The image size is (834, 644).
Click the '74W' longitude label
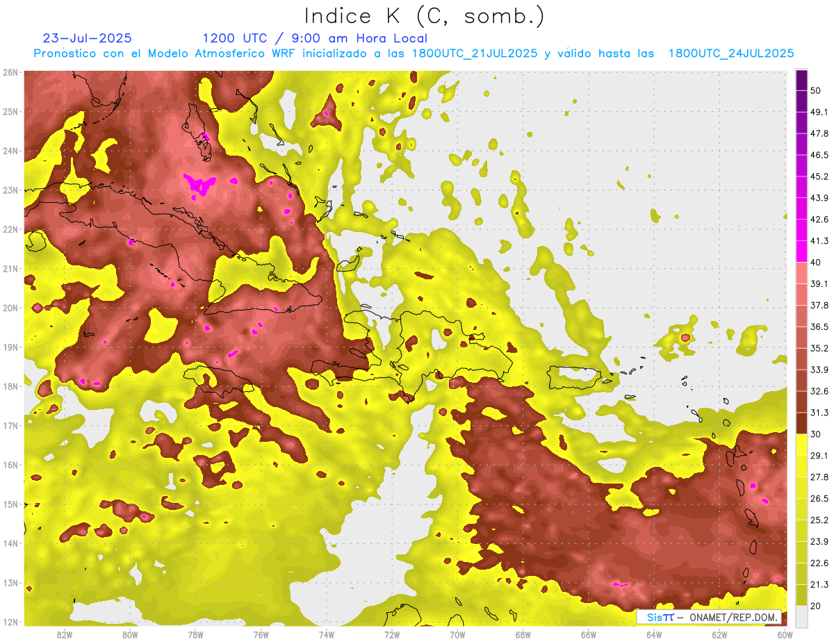pos(327,634)
